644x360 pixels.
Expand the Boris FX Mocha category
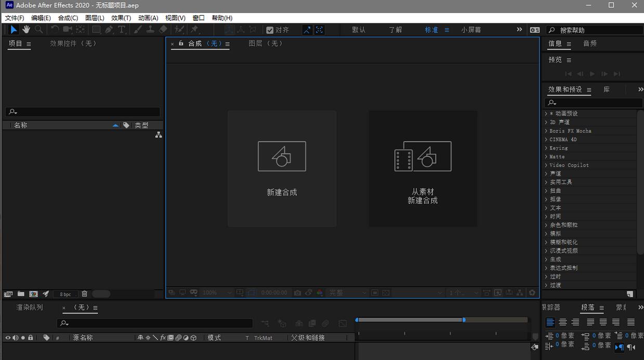(x=546, y=131)
